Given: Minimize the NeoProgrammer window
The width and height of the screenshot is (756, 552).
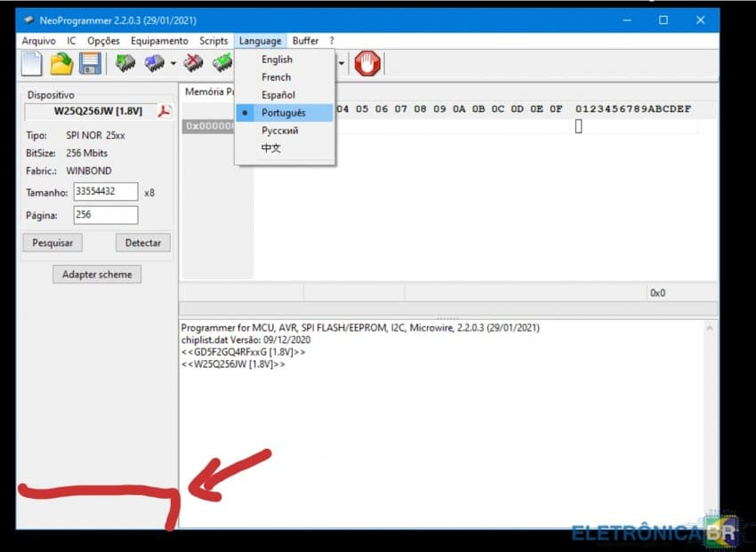Looking at the screenshot, I should (627, 20).
